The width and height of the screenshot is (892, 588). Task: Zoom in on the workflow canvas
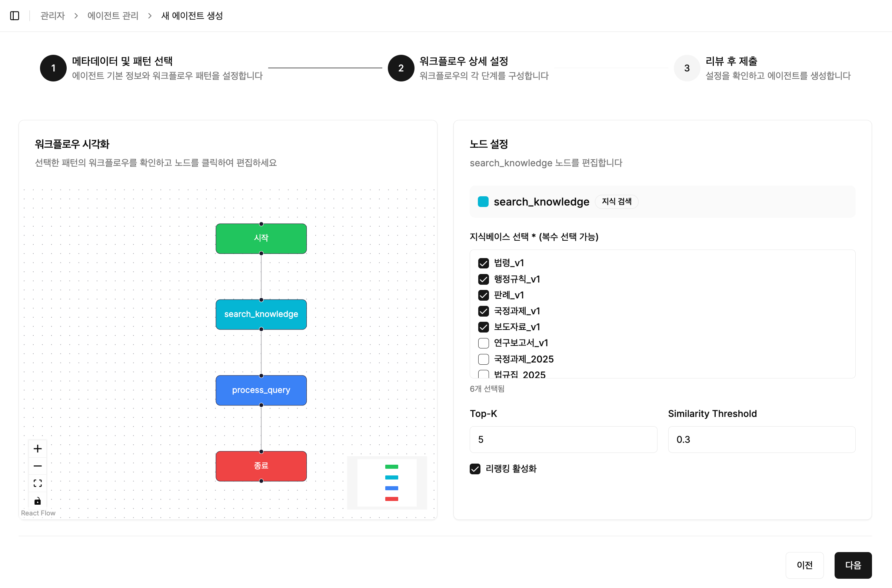pos(37,448)
